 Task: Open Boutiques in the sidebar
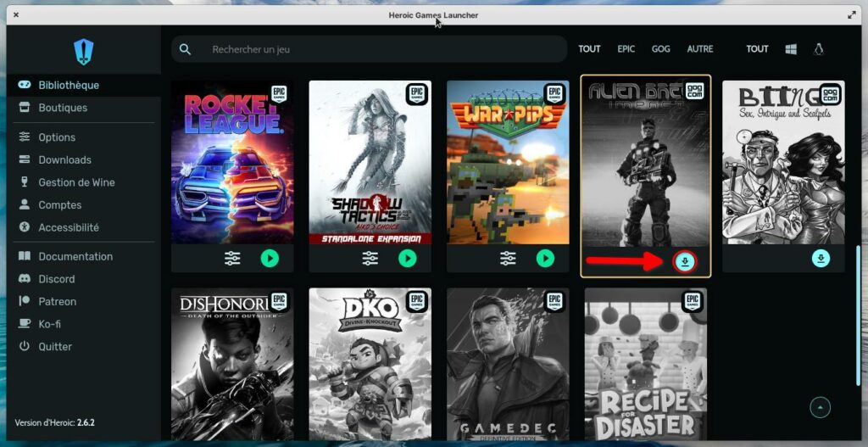63,108
